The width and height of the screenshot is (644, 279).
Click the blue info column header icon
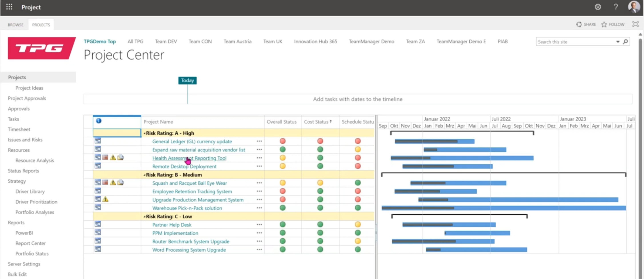click(99, 121)
